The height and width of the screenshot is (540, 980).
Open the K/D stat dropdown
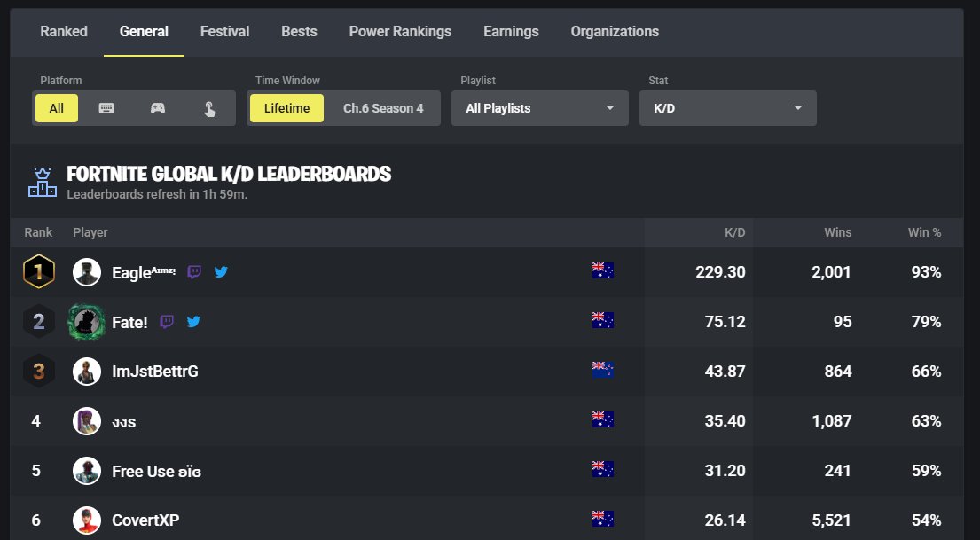(x=727, y=108)
